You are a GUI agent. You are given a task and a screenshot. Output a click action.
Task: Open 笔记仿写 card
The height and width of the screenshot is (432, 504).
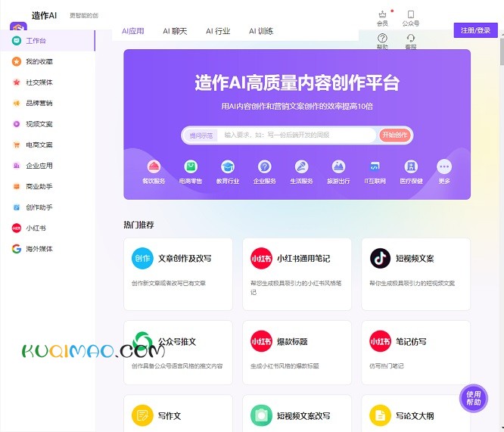[x=416, y=353]
